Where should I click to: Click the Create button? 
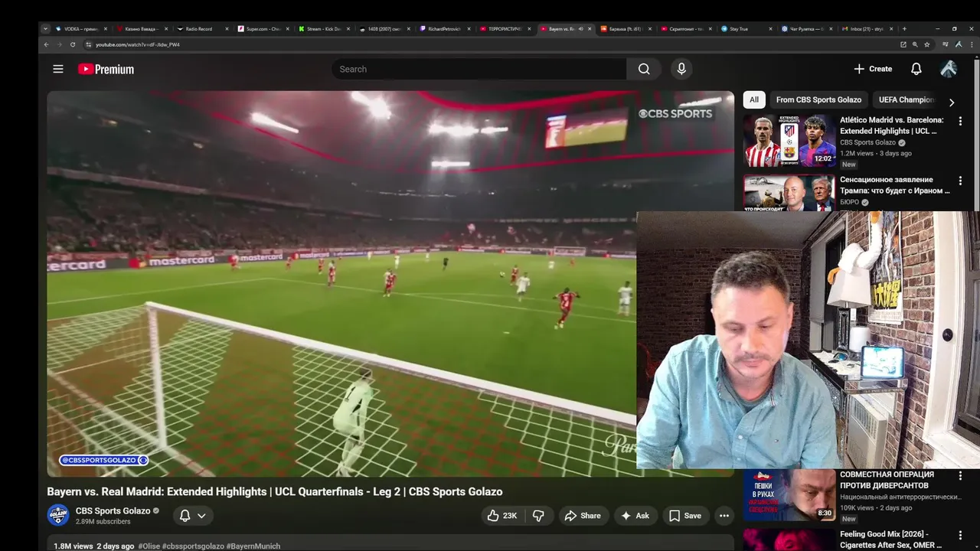873,69
